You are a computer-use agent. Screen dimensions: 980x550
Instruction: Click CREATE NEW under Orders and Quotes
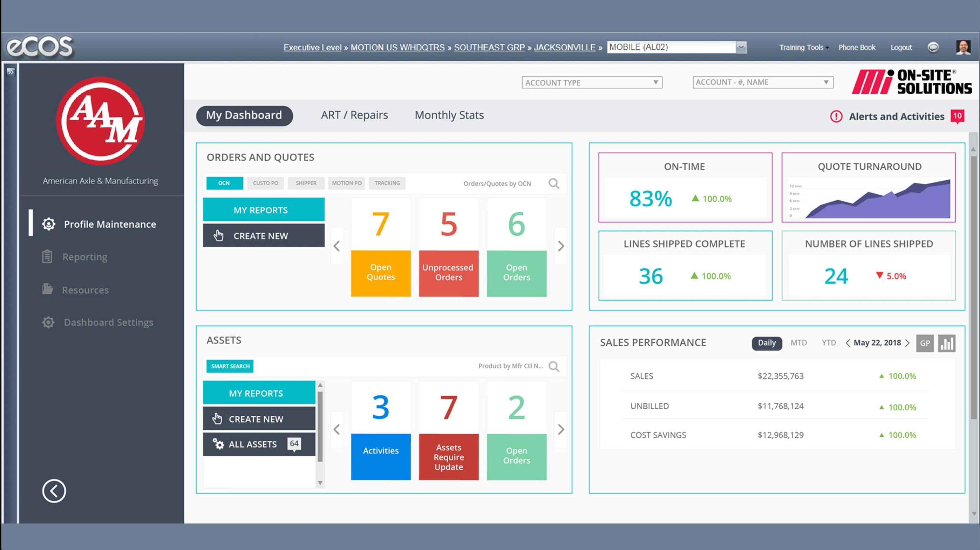coord(263,236)
